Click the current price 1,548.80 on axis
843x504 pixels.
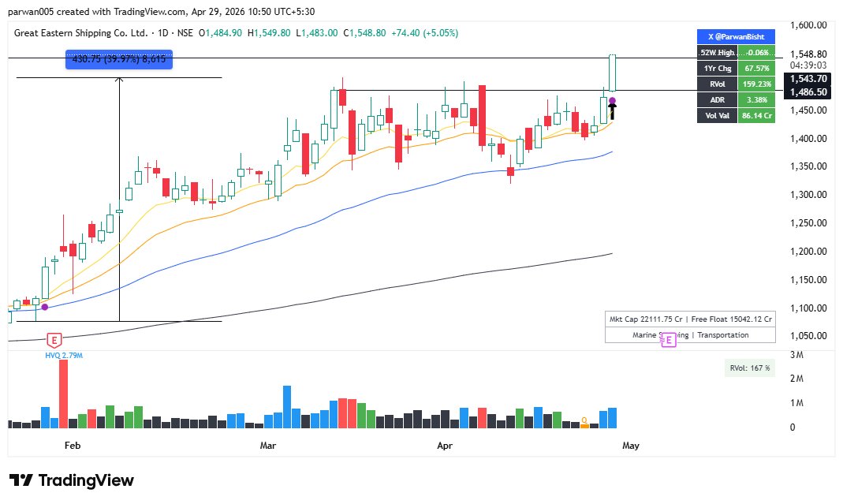pos(808,54)
